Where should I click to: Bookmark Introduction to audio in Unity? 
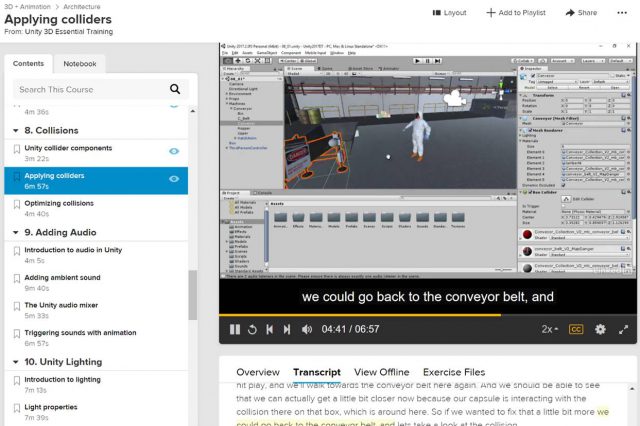17,251
